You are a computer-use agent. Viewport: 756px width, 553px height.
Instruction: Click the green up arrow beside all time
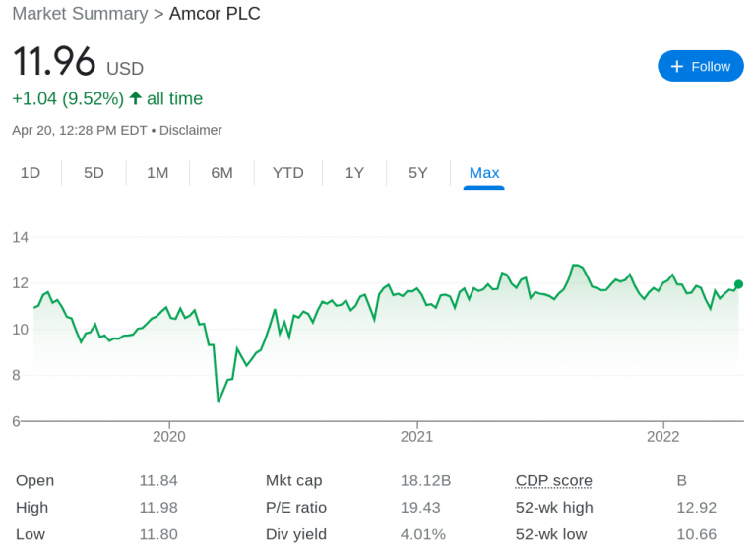point(136,98)
